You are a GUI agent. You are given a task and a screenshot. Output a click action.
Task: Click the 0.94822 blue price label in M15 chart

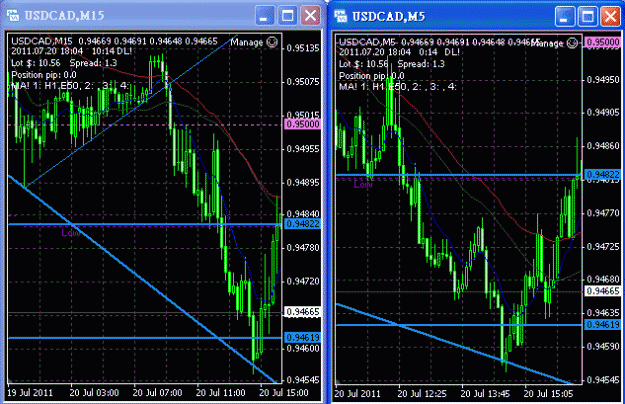[303, 224]
